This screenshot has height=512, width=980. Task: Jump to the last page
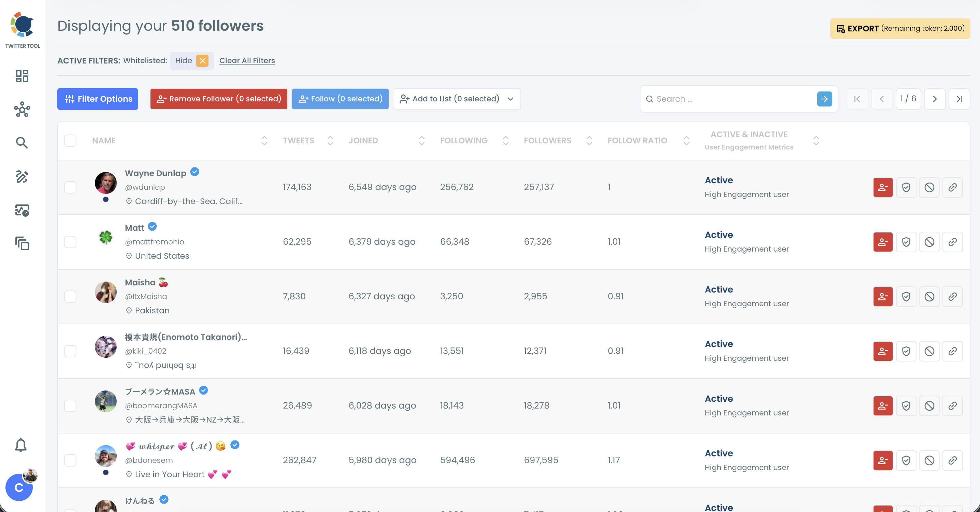click(959, 99)
